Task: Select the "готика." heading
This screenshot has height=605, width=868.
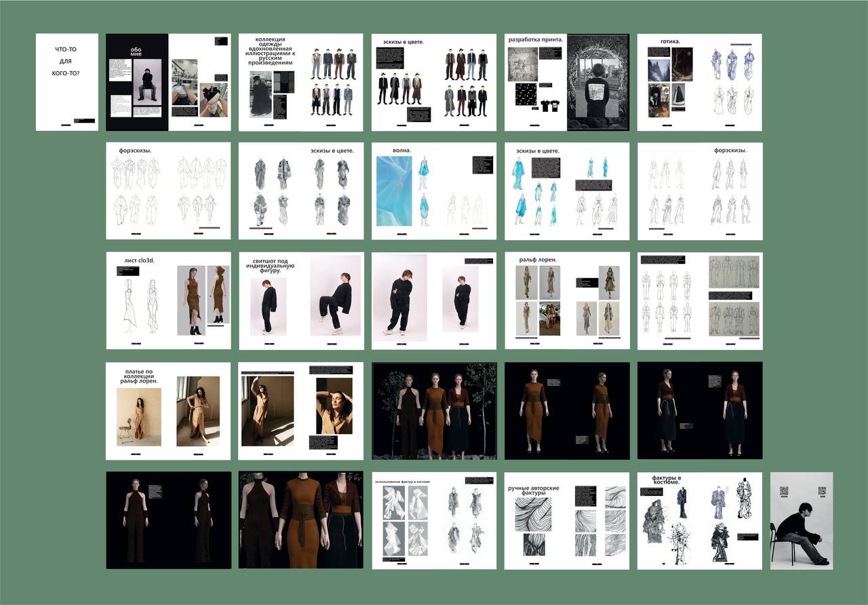Action: [x=671, y=42]
